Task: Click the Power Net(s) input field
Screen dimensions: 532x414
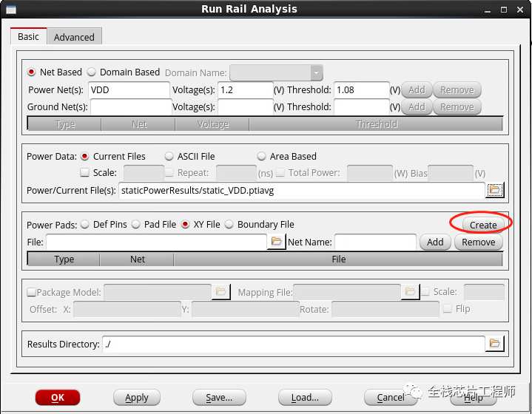Action: [129, 90]
